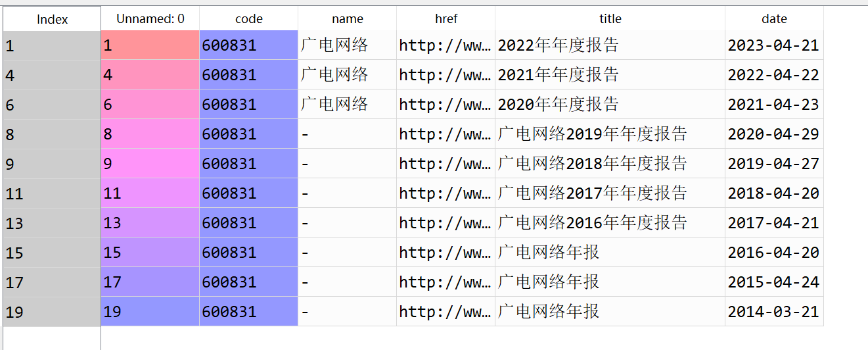Click the name cell '广电网络' in row 1
The height and width of the screenshot is (350, 868).
348,45
